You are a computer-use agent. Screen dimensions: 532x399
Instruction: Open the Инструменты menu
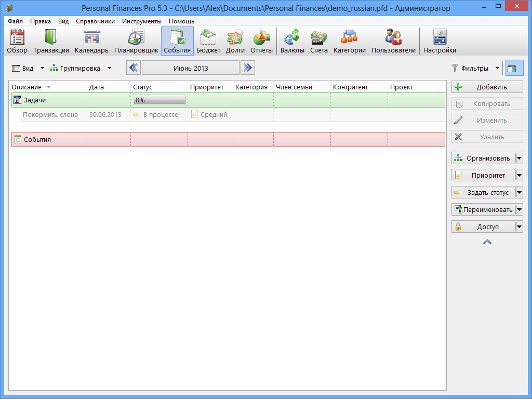tap(142, 21)
